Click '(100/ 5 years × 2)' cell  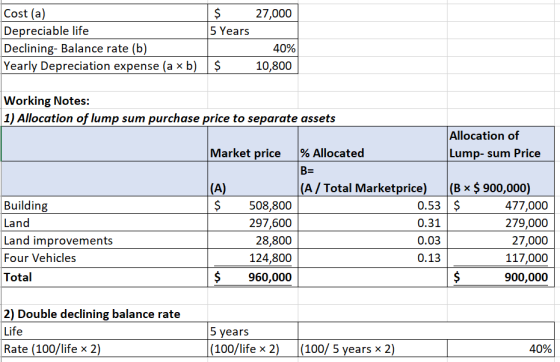click(x=373, y=348)
